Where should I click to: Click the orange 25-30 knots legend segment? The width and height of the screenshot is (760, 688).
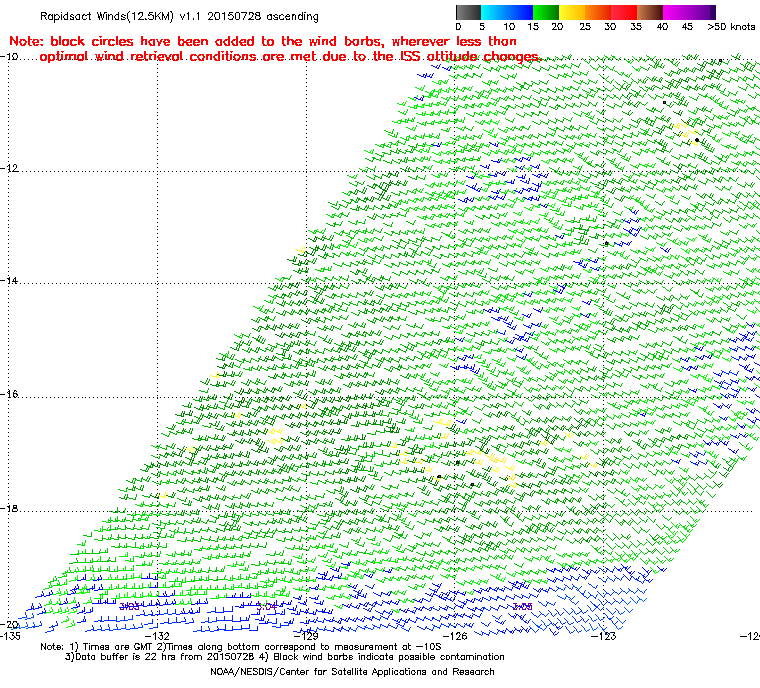click(x=598, y=12)
